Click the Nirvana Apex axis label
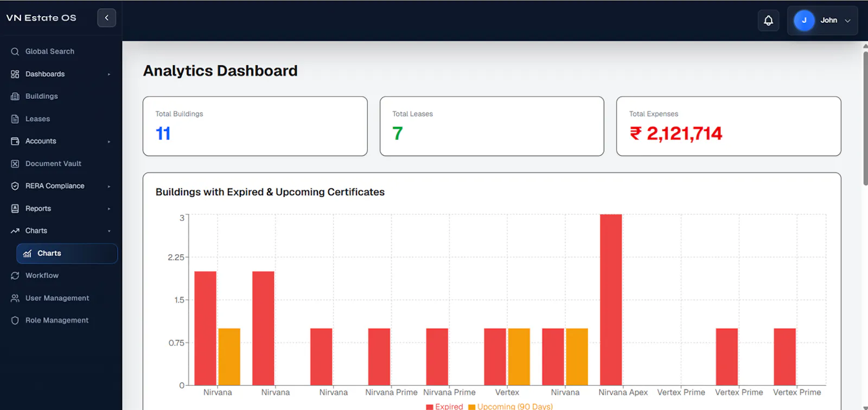The image size is (868, 410). 623,392
